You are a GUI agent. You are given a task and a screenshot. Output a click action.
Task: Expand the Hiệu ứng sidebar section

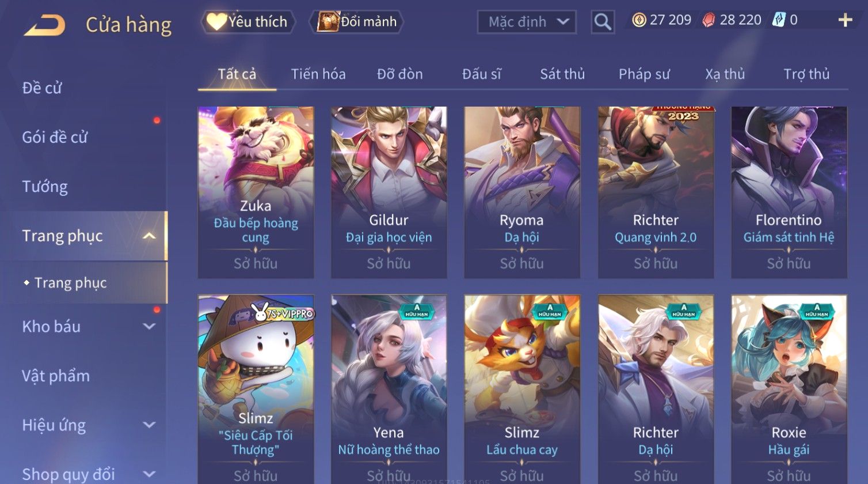(x=149, y=425)
